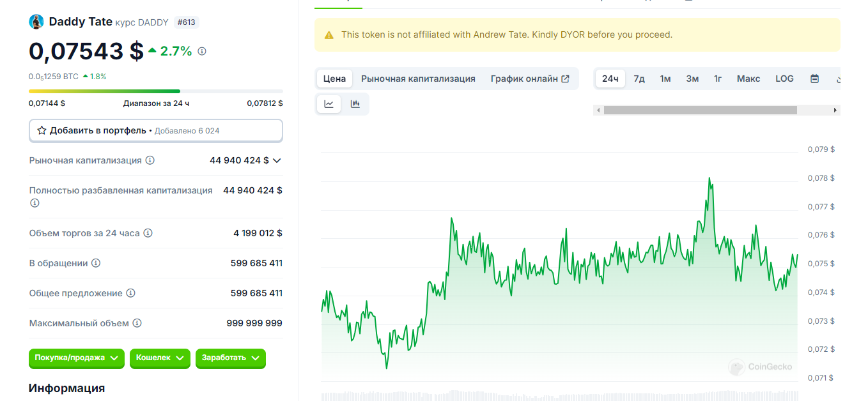
Task: Select 7д timeframe
Action: click(x=639, y=79)
